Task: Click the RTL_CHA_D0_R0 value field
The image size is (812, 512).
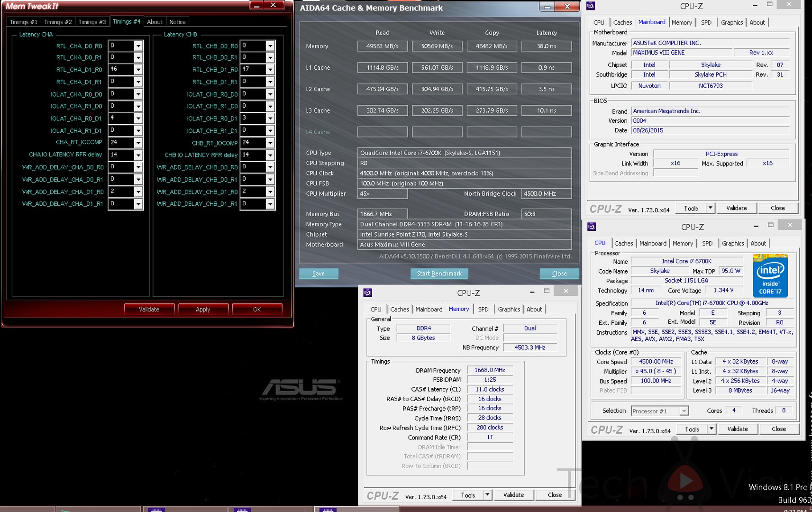Action: [121, 46]
